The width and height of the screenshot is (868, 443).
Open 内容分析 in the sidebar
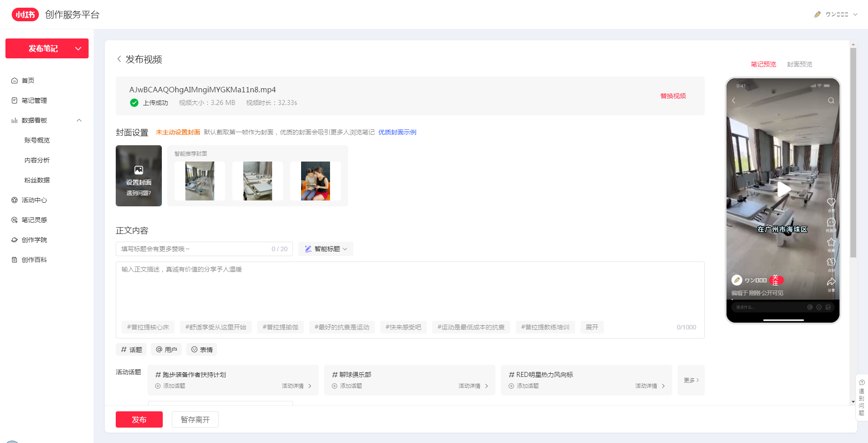point(37,160)
